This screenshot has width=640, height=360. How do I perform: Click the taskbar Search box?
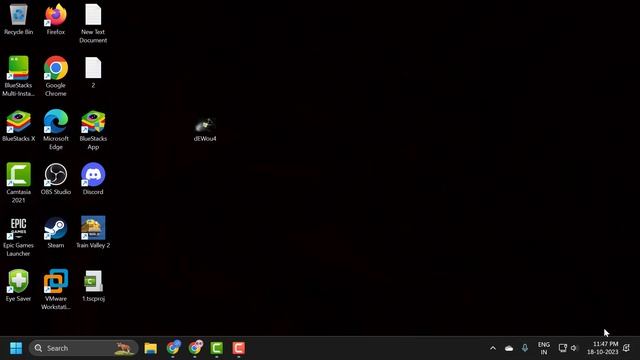click(84, 348)
